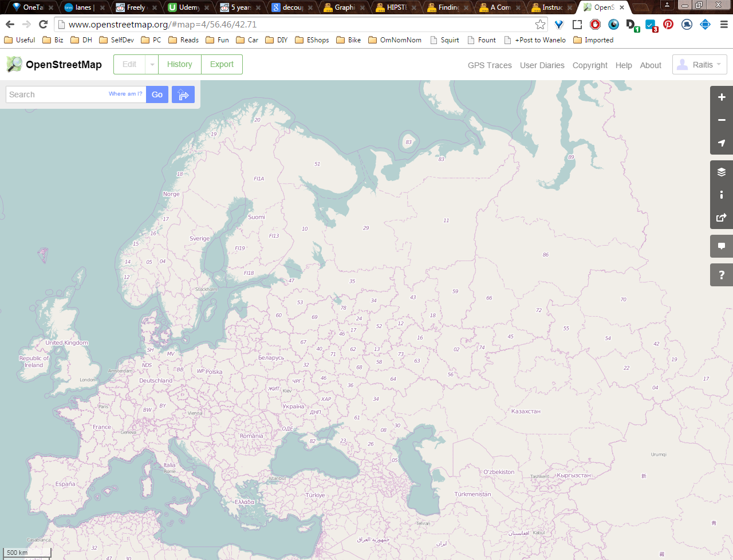The image size is (733, 560).
Task: Click the OpenStreetMap magnifier logo
Action: (14, 64)
